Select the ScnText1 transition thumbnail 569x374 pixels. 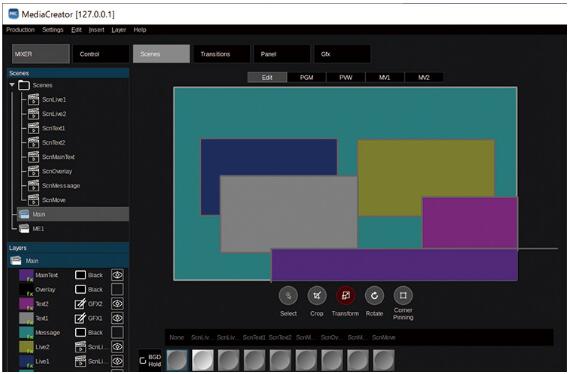click(x=254, y=360)
